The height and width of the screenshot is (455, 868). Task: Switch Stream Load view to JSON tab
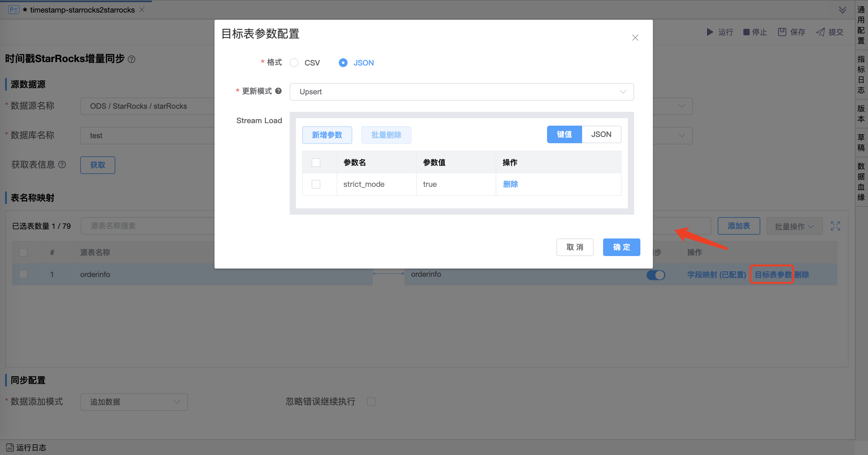[x=601, y=134]
